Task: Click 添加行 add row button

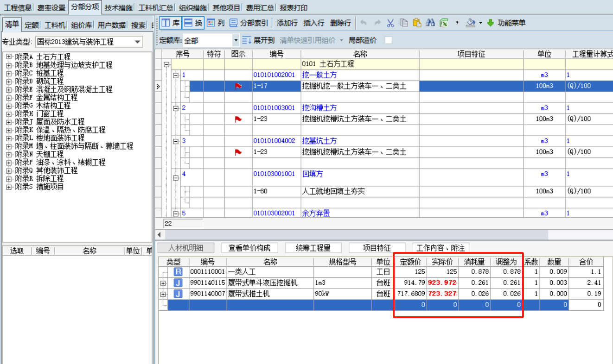Action: coord(287,23)
